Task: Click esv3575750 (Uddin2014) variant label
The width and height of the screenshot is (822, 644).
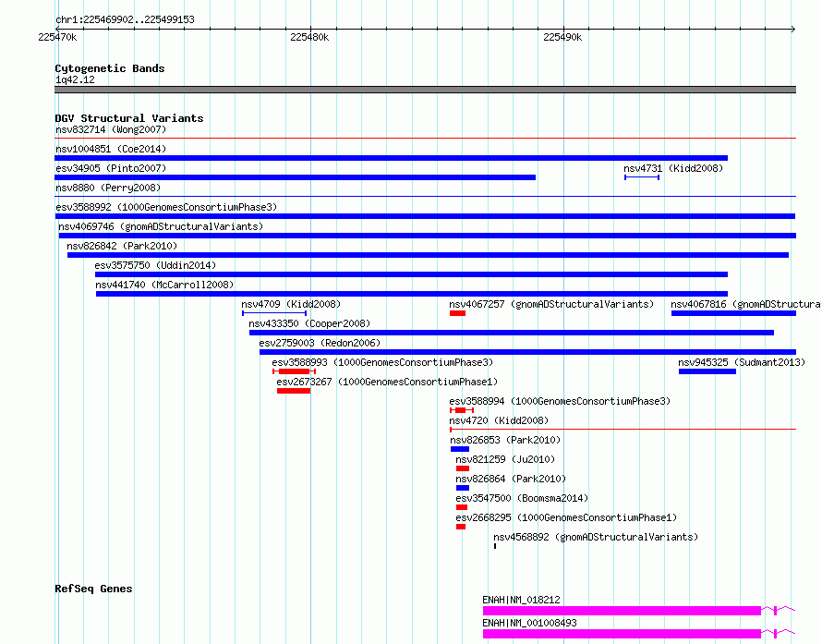Action: click(155, 265)
